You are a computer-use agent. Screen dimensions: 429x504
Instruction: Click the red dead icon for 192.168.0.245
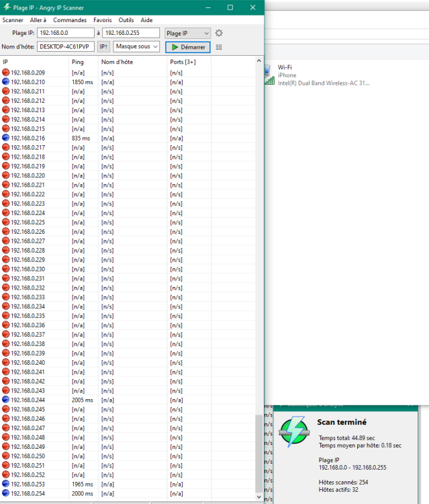tap(5, 409)
